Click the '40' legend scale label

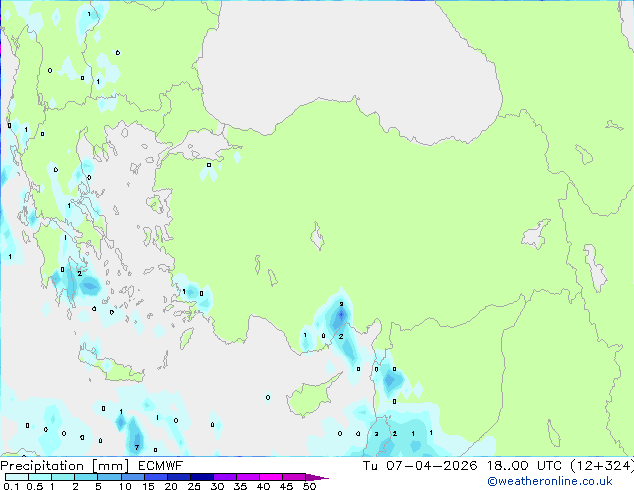[263, 486]
